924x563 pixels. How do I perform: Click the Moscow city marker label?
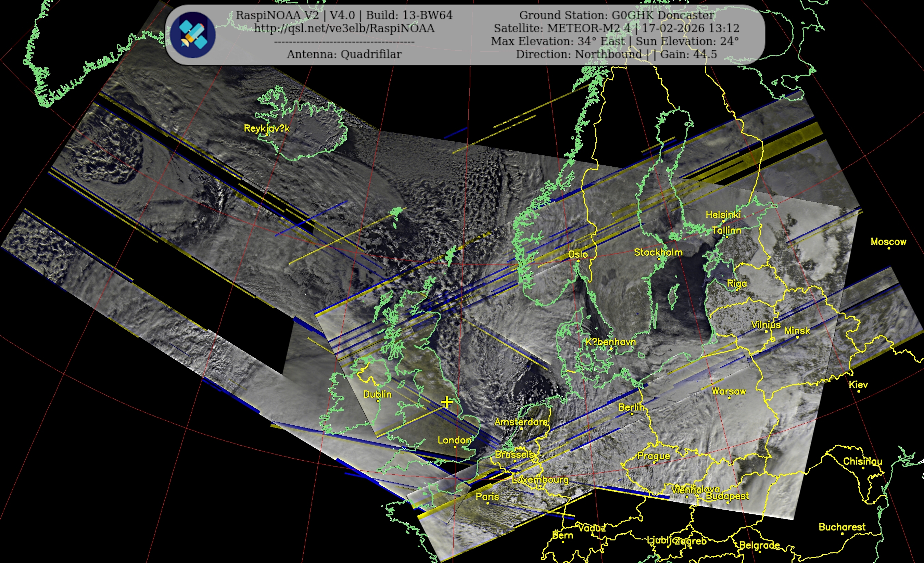click(x=888, y=242)
